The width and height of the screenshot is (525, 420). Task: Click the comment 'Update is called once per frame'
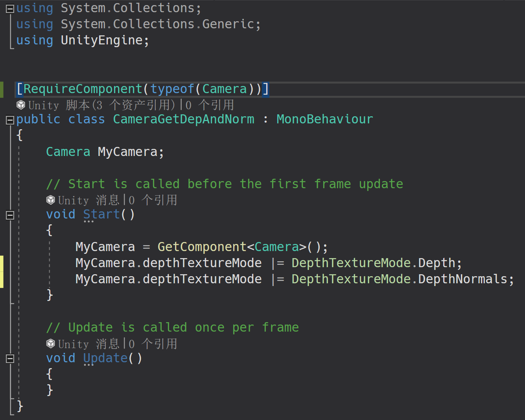pyautogui.click(x=172, y=327)
